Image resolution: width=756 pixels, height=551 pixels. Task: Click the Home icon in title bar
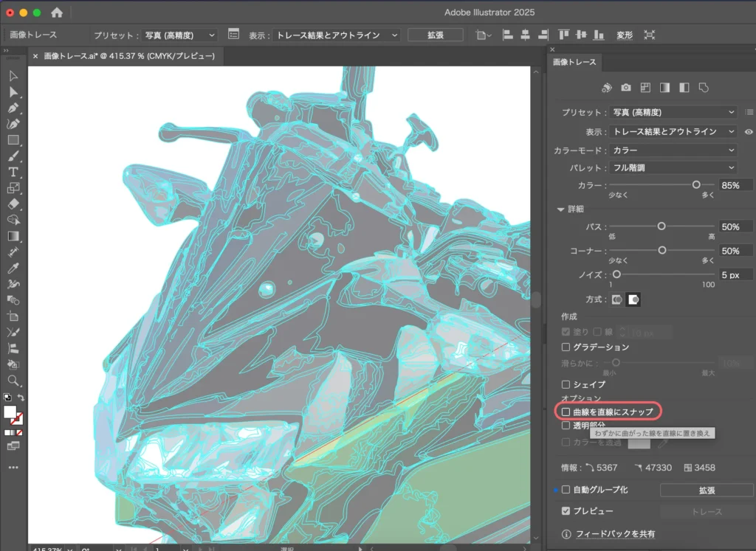[57, 13]
